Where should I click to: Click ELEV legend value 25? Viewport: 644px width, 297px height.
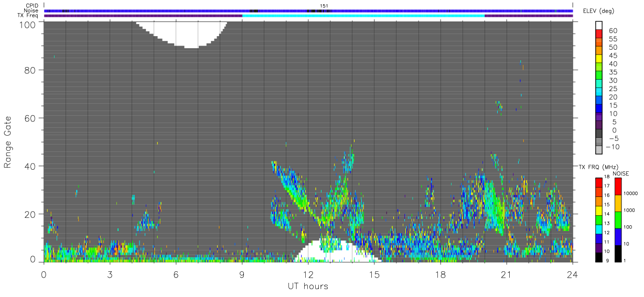click(x=612, y=89)
